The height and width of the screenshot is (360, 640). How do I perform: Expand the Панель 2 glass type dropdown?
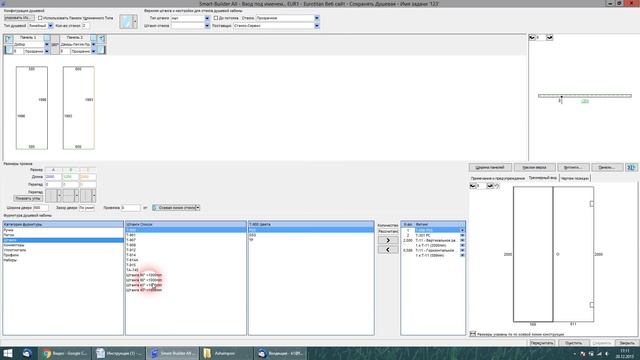coord(94,51)
